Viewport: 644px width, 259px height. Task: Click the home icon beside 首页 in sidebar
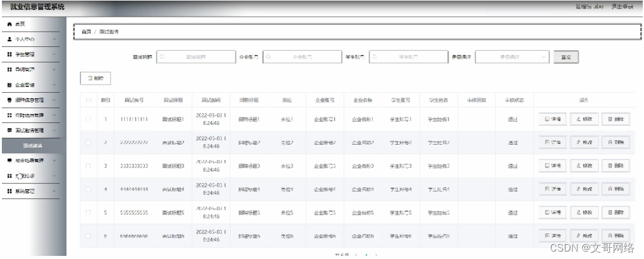[x=9, y=24]
